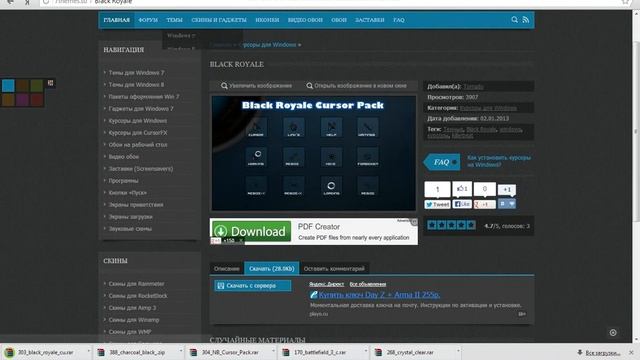Select the blue color swatch

point(8,86)
